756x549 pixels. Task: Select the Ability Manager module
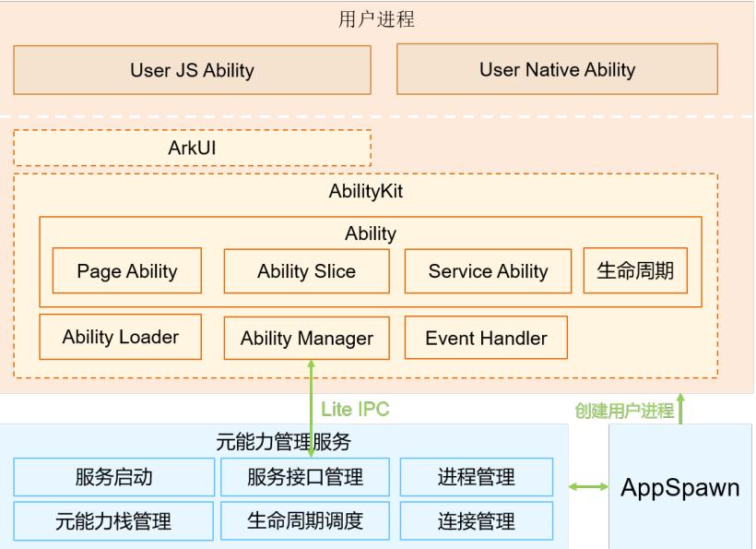pos(306,339)
